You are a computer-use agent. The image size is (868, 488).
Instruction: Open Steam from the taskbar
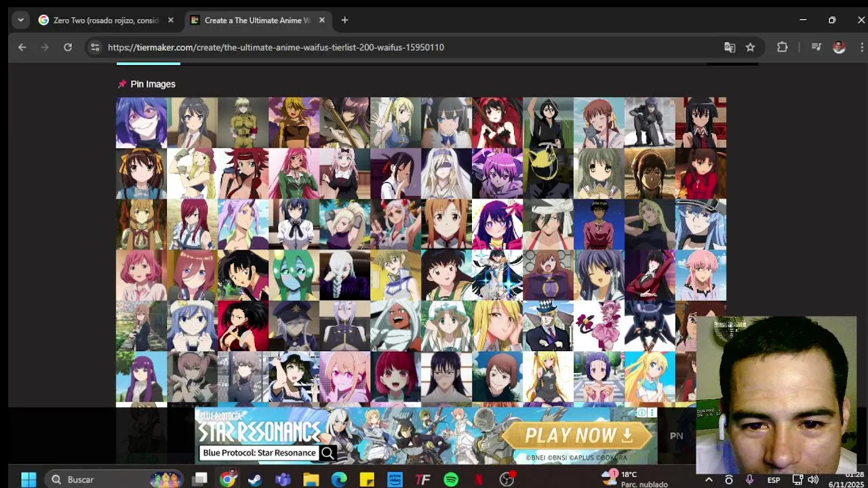(255, 480)
